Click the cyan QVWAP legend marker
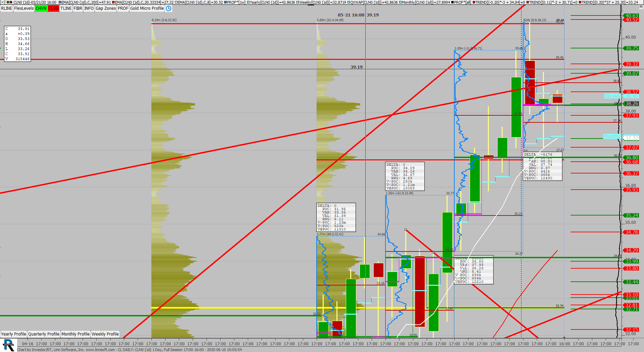 [349, 2]
